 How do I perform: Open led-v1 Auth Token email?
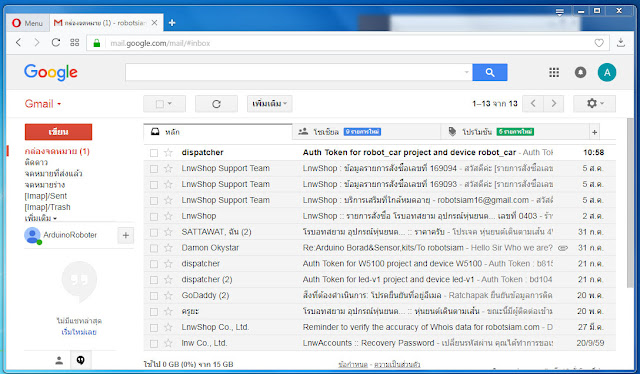[380, 280]
